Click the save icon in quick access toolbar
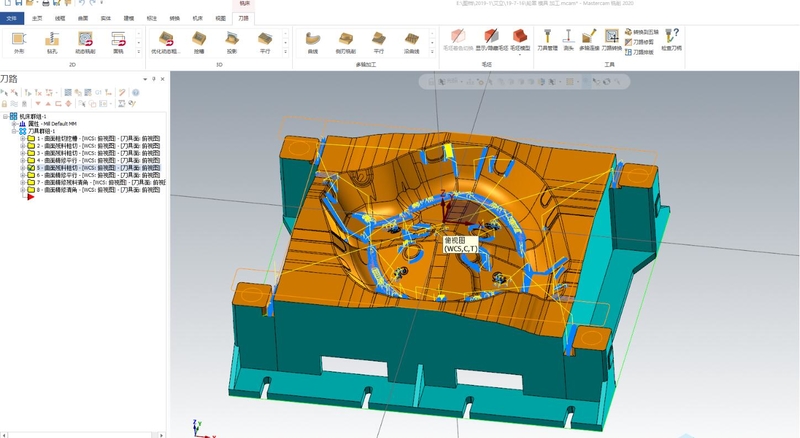800x438 pixels. [x=18, y=3]
